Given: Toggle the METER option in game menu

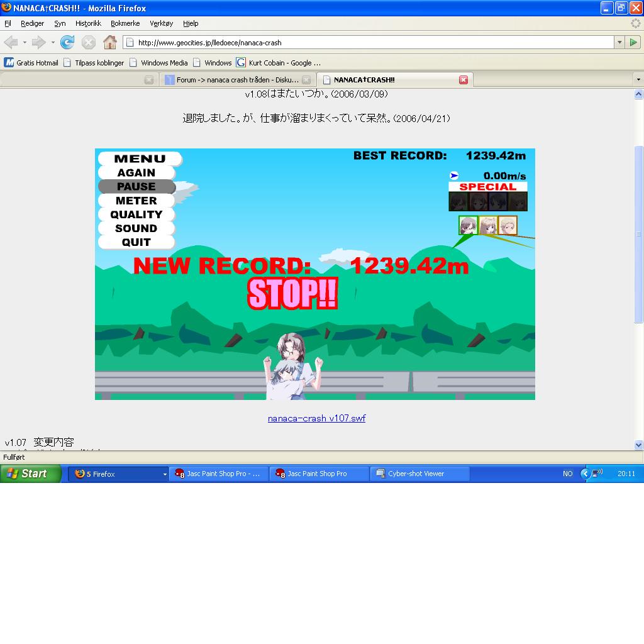Looking at the screenshot, I should pyautogui.click(x=136, y=201).
